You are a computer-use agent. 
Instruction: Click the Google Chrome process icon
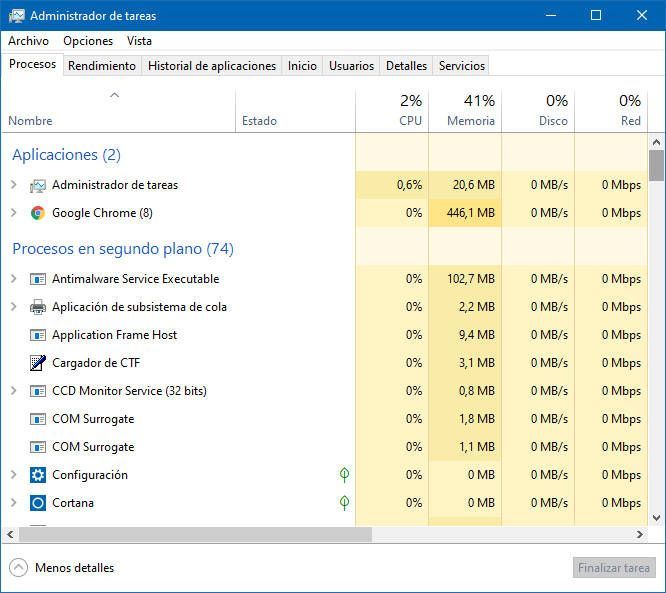(x=37, y=213)
